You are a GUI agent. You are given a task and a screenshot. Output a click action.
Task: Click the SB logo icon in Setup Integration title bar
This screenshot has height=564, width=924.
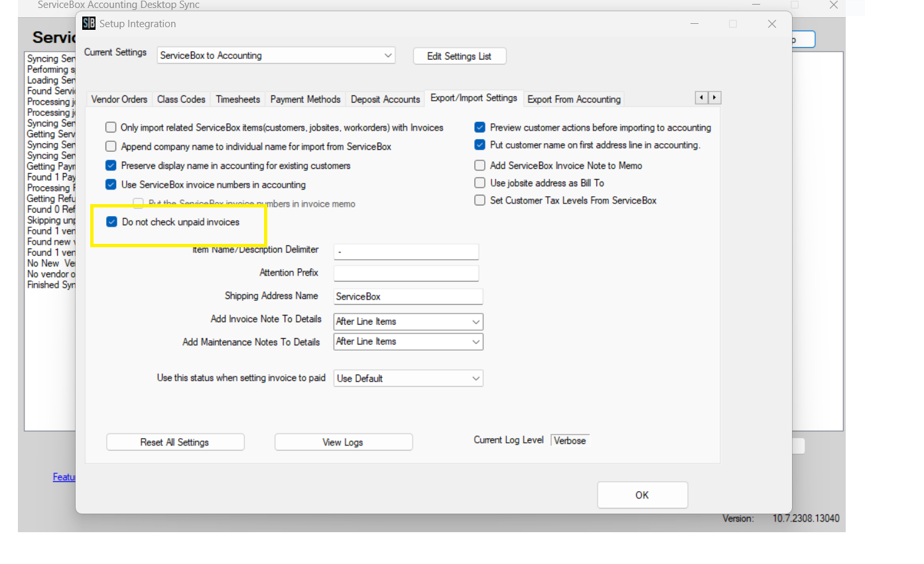coord(89,23)
